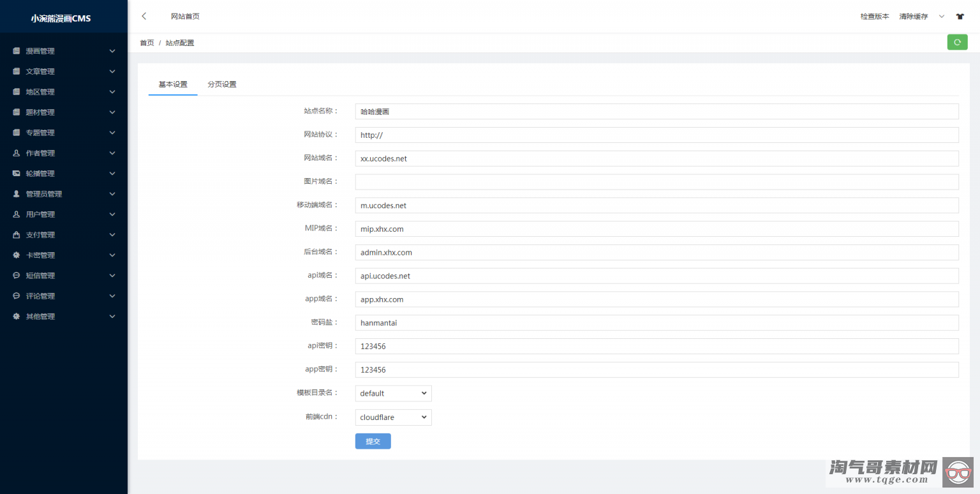
Task: Switch to the 基本设置 tab
Action: point(173,84)
